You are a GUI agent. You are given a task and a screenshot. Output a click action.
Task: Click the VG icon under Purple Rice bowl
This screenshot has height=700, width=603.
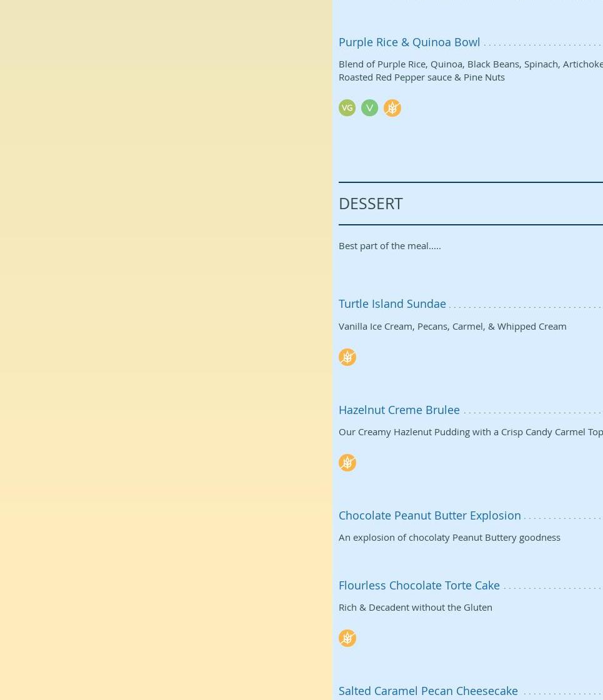pos(347,107)
